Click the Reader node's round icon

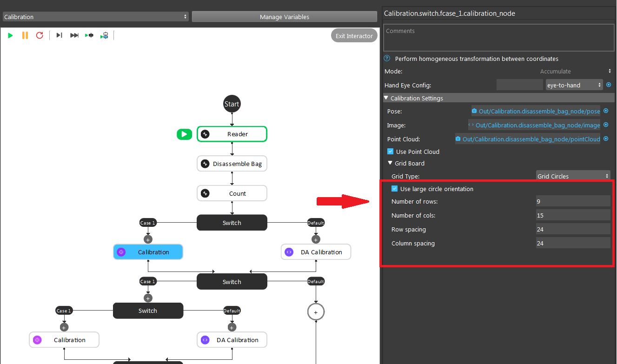[205, 134]
